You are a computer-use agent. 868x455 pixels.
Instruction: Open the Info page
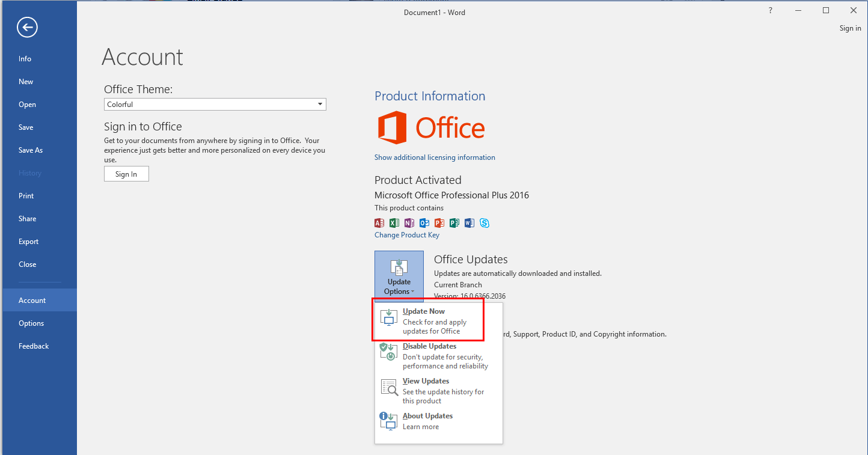pyautogui.click(x=38, y=59)
